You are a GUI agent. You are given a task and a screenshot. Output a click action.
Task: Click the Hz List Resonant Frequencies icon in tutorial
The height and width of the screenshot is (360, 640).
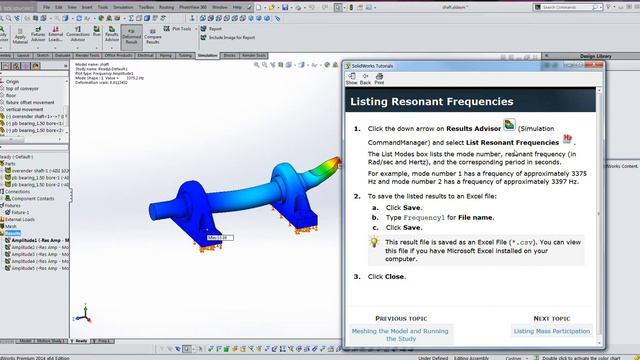click(567, 139)
